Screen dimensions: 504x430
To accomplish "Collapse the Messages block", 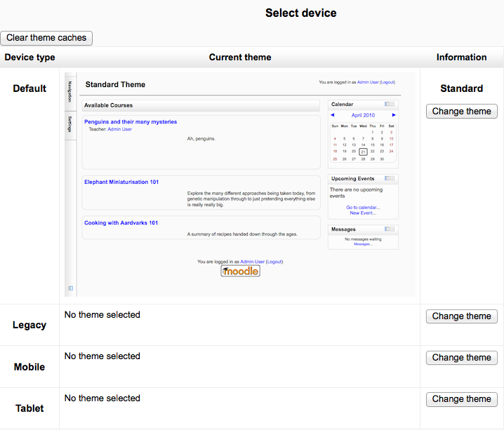I will click(x=392, y=229).
